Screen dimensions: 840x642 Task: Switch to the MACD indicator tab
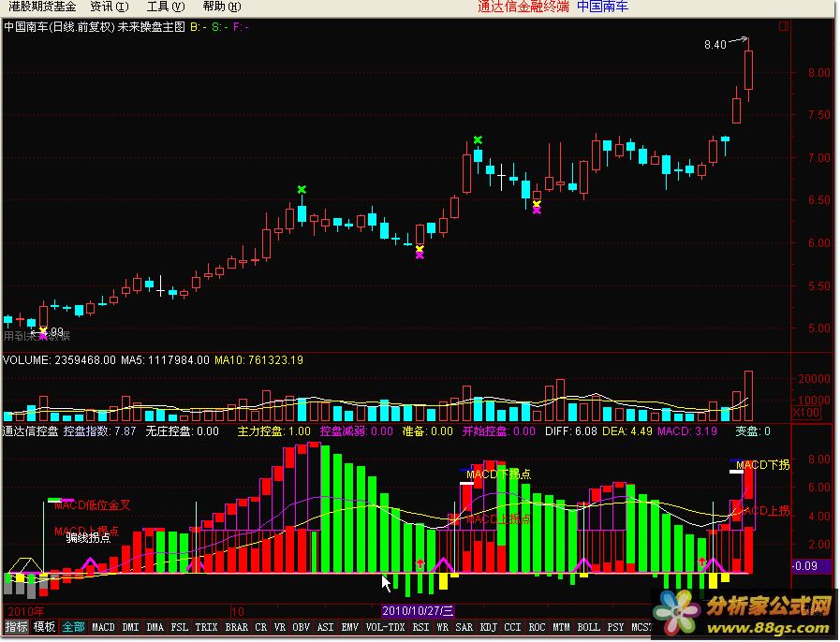(x=103, y=626)
